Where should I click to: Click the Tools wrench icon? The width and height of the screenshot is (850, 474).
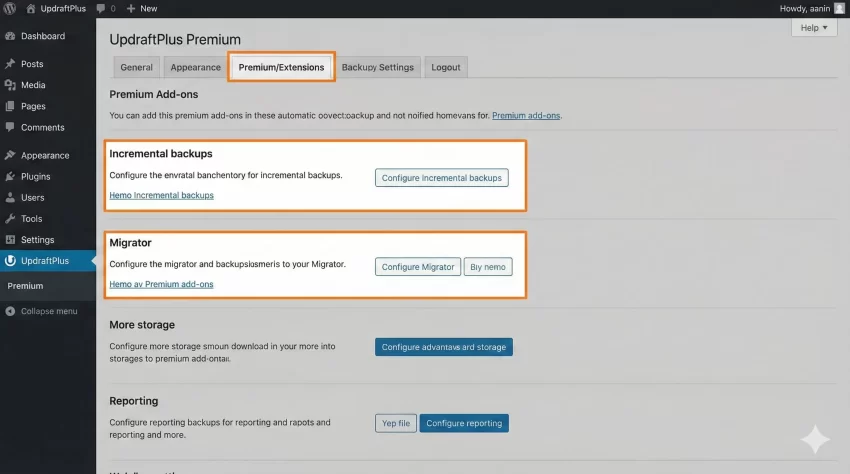click(10, 219)
